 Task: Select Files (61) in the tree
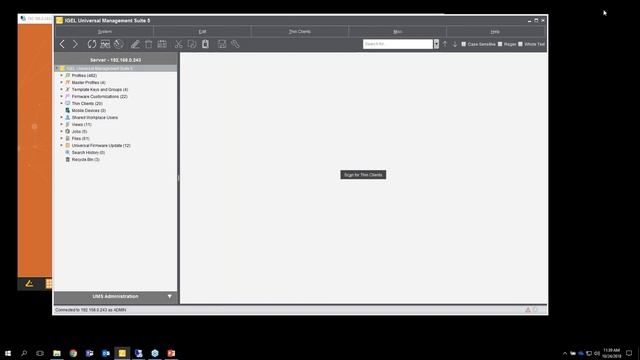(80, 138)
